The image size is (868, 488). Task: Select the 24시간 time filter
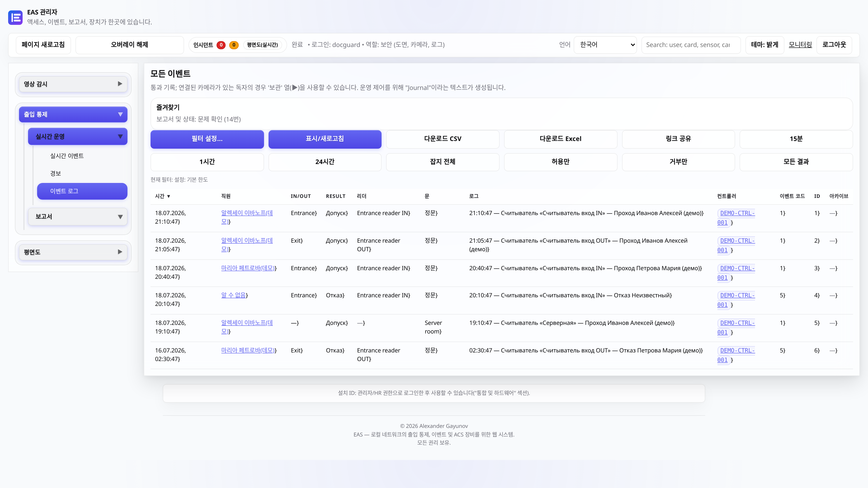pos(325,162)
